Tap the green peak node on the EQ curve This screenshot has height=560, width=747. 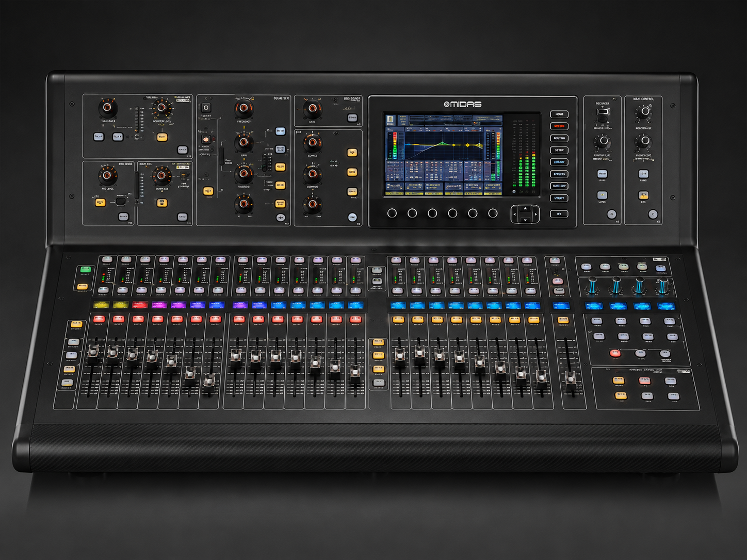(x=442, y=142)
